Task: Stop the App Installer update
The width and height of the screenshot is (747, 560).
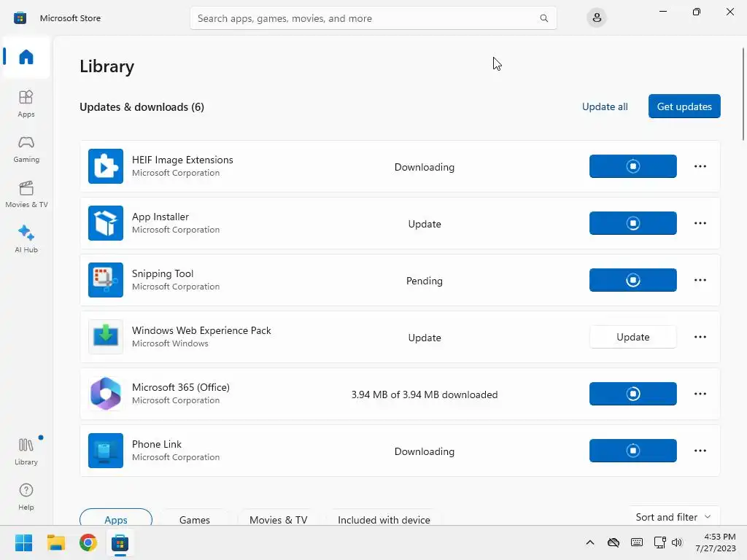Action: (x=632, y=223)
